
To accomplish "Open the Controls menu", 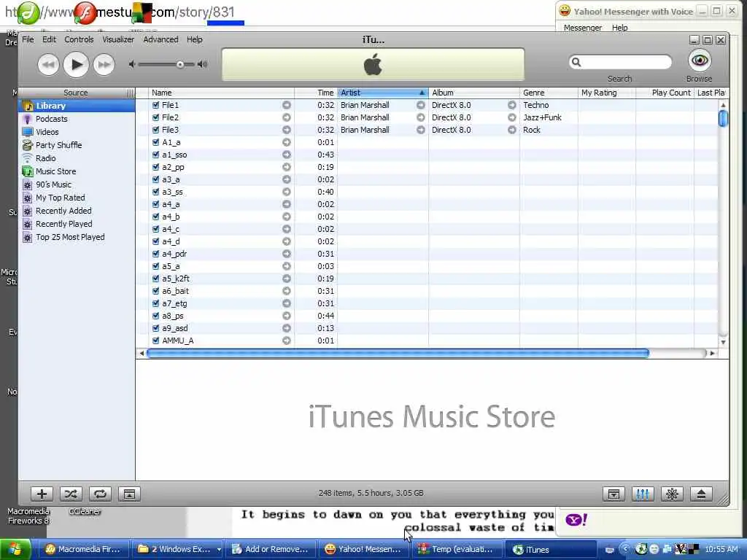I will click(79, 39).
